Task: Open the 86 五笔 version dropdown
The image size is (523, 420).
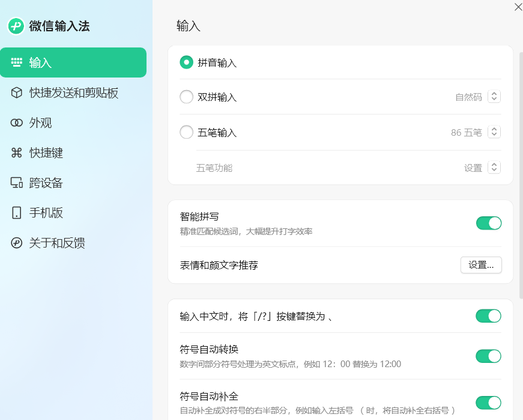Action: 494,132
